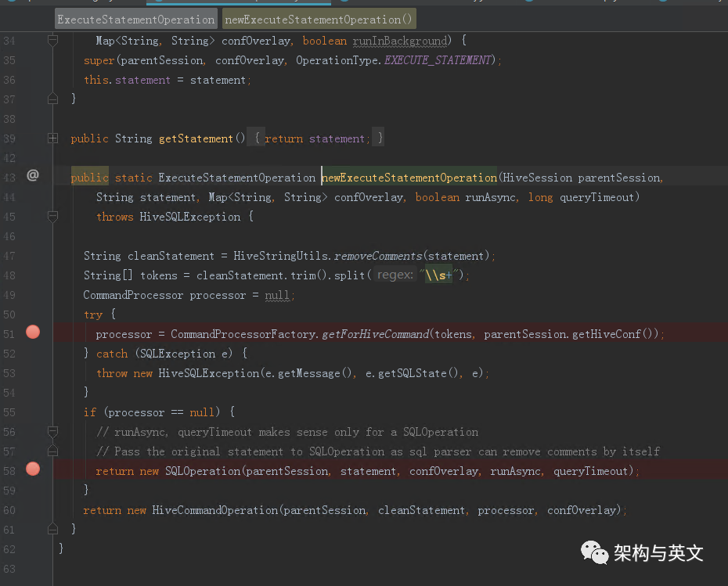The image size is (728, 586).
Task: Click SQLOperation constructor on line 58
Action: point(203,472)
